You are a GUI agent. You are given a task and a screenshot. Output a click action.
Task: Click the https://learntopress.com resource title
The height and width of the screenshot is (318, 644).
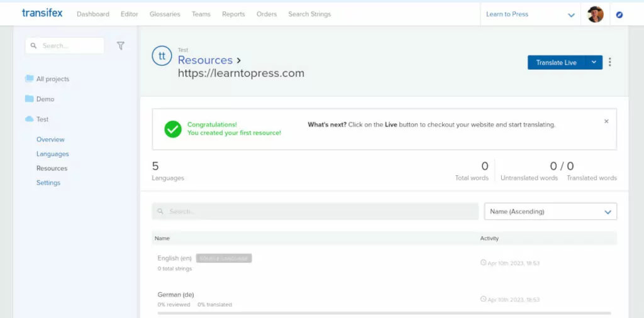click(241, 74)
